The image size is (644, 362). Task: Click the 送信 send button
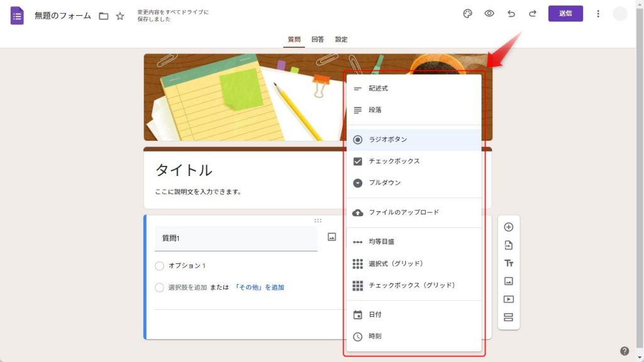(x=565, y=14)
